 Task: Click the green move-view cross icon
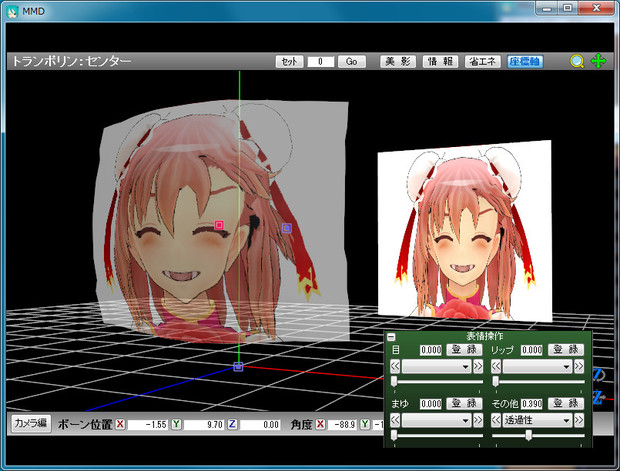point(598,61)
